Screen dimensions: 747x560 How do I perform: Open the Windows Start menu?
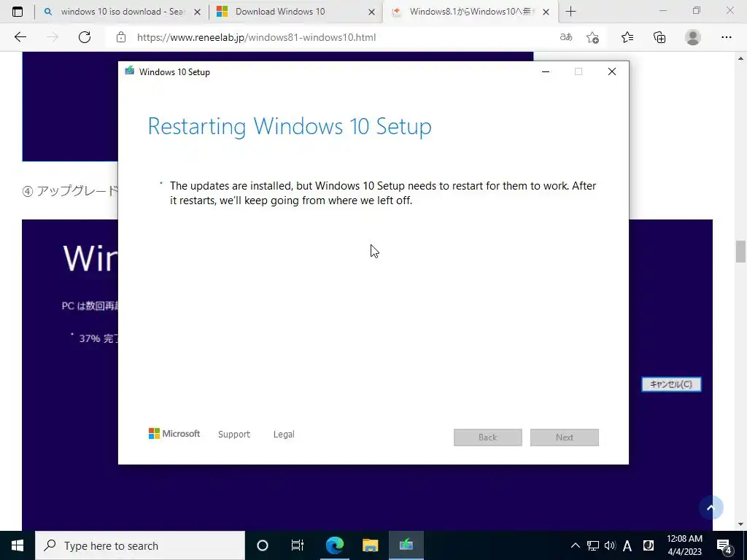tap(18, 545)
